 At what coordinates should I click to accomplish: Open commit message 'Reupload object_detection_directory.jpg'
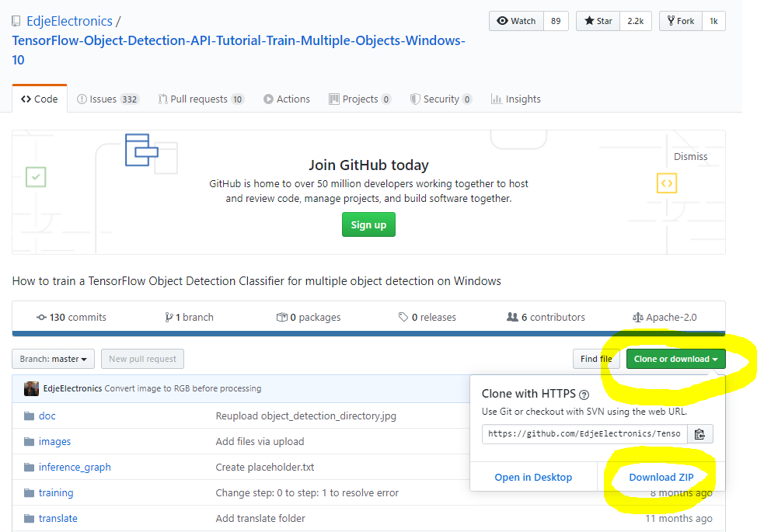305,416
